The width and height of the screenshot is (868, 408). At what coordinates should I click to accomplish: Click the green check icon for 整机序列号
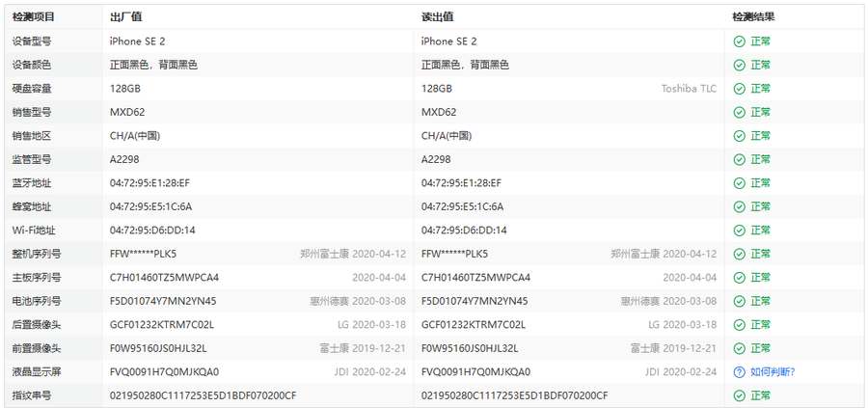[739, 254]
